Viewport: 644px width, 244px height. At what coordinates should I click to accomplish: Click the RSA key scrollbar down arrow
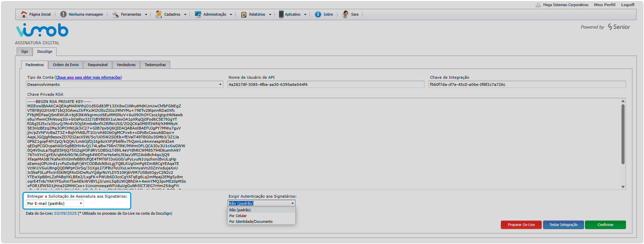[x=623, y=187]
